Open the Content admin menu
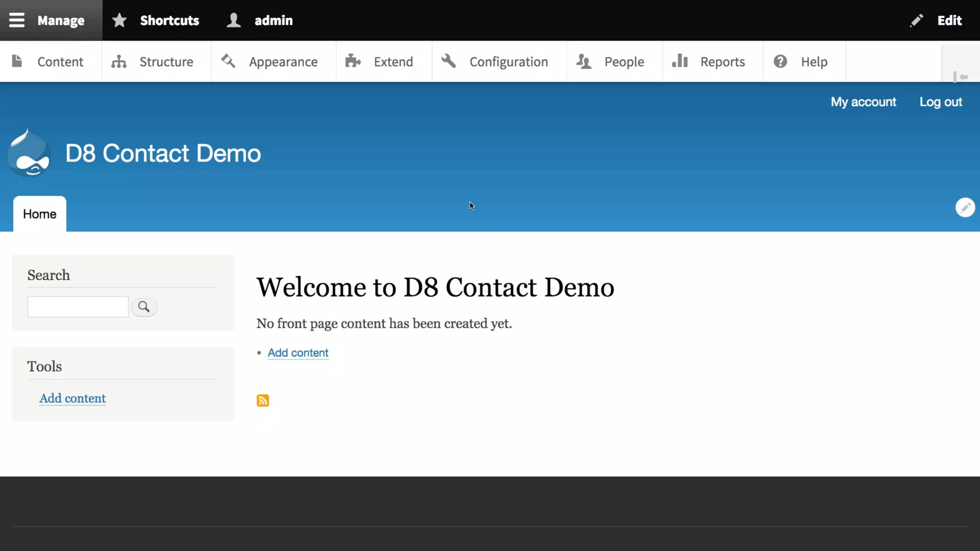The image size is (980, 551). click(x=51, y=61)
